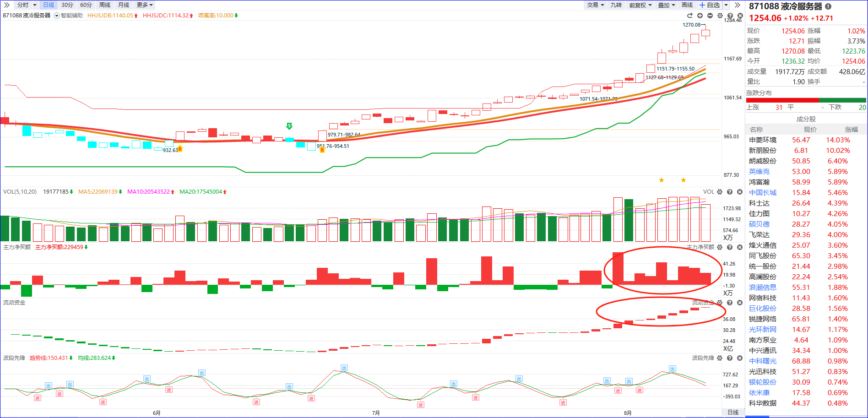Image resolution: width=868 pixels, height=418 pixels.
Task: Open the 前复权 adjustment dropdown
Action: point(640,5)
